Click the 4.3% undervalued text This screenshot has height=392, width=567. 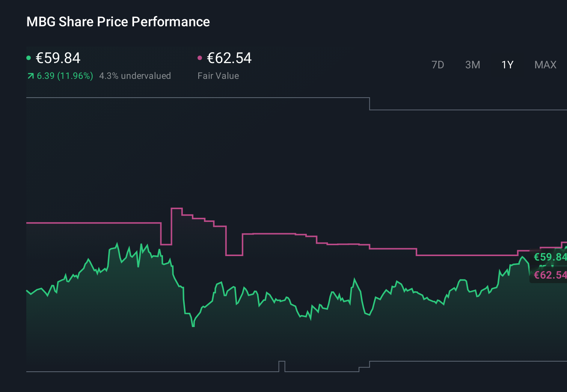135,76
